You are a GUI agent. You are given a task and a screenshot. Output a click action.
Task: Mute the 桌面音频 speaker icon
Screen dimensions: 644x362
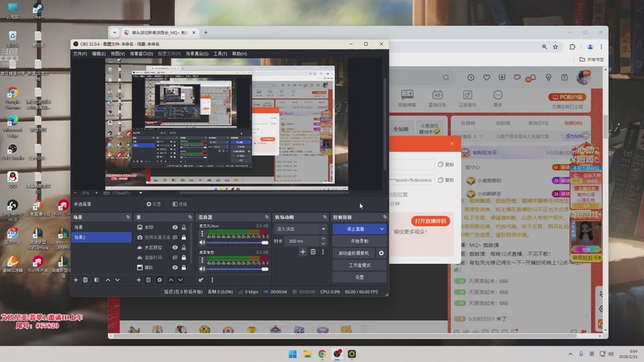tap(202, 269)
